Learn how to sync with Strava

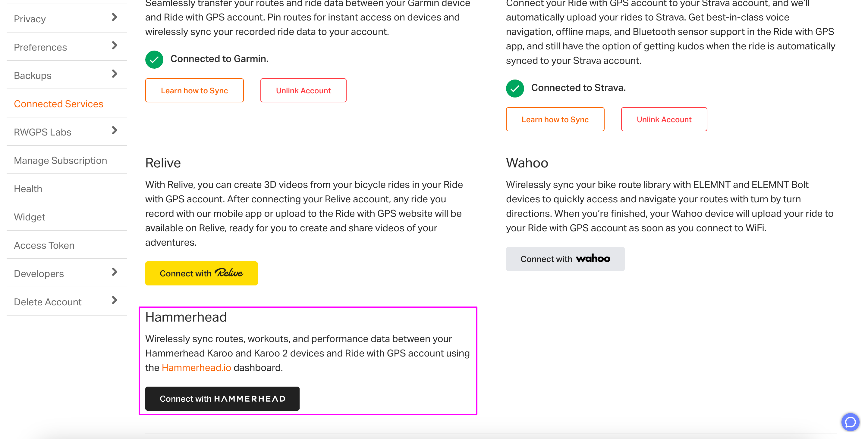555,120
